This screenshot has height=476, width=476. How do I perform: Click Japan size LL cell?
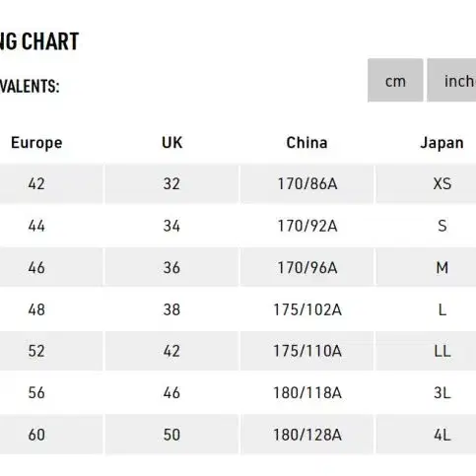(x=426, y=351)
